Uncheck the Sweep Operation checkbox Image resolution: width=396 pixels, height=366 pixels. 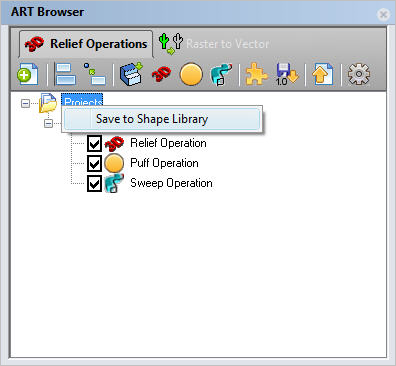94,183
